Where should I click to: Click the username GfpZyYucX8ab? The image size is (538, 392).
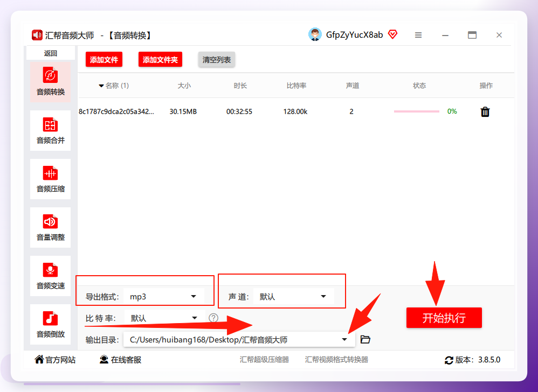coord(354,34)
